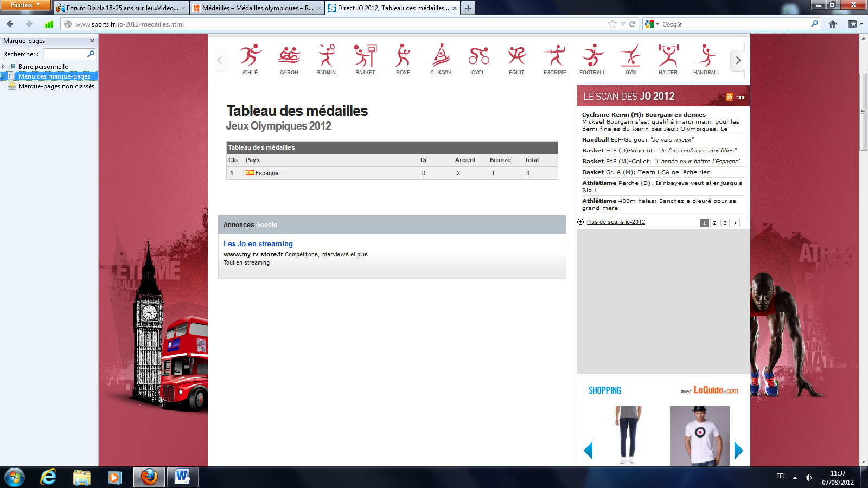
Task: Show next shopping item
Action: pos(738,451)
